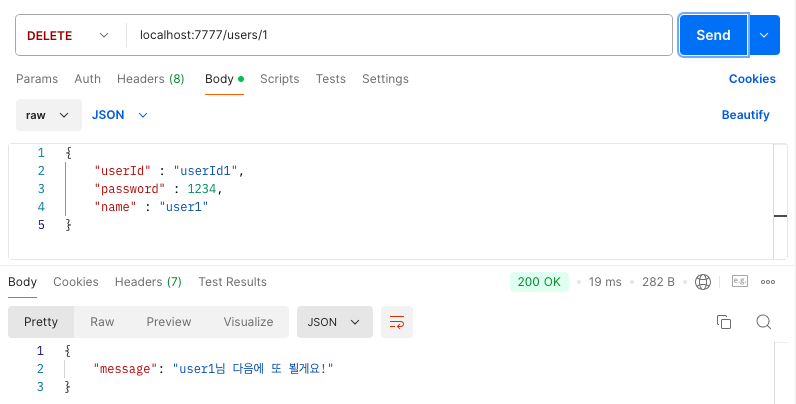Open the request body JSON format dropdown

pos(120,115)
